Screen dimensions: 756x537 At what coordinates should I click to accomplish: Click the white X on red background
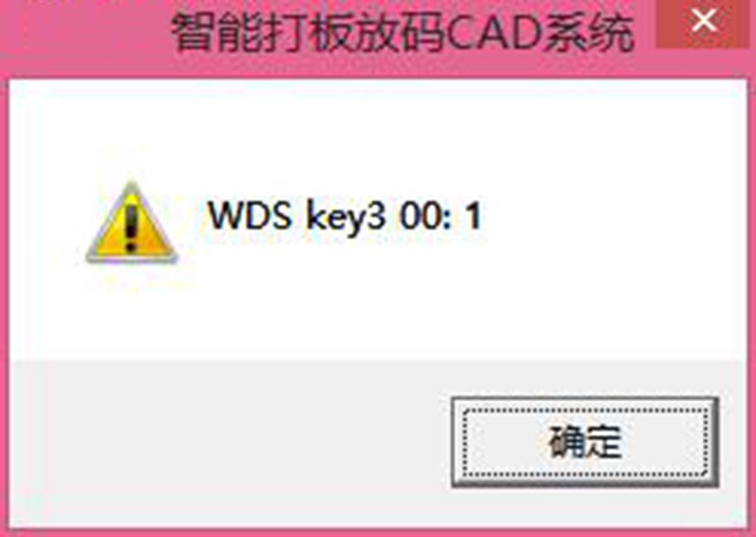pos(704,22)
